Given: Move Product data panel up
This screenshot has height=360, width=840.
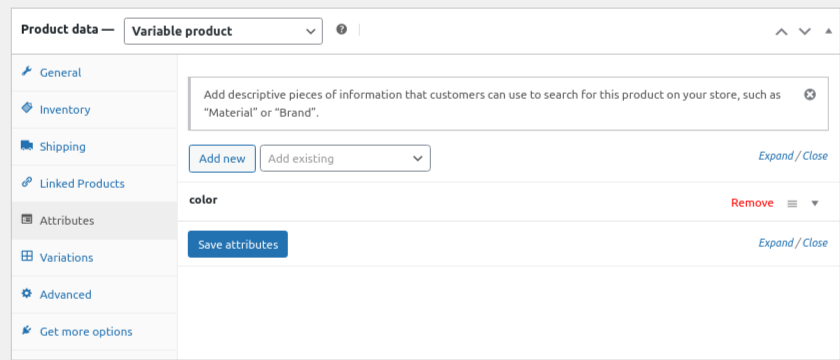Looking at the screenshot, I should point(782,32).
